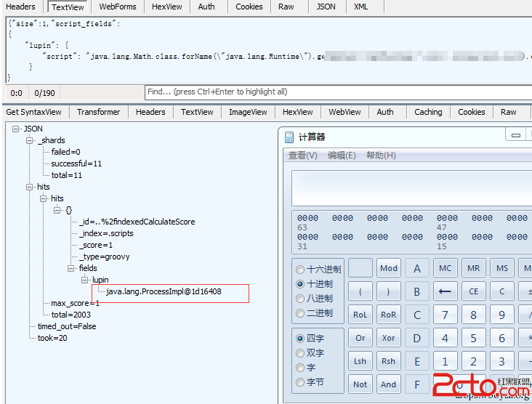Click the MC memory clear button
The image size is (532, 404).
445,268
